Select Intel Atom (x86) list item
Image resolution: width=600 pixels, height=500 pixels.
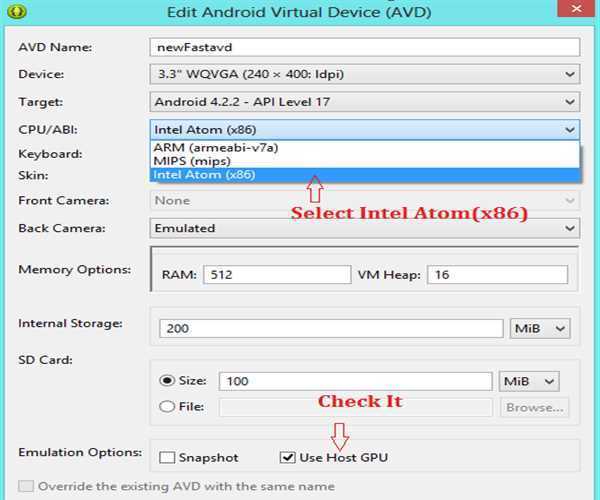[204, 175]
